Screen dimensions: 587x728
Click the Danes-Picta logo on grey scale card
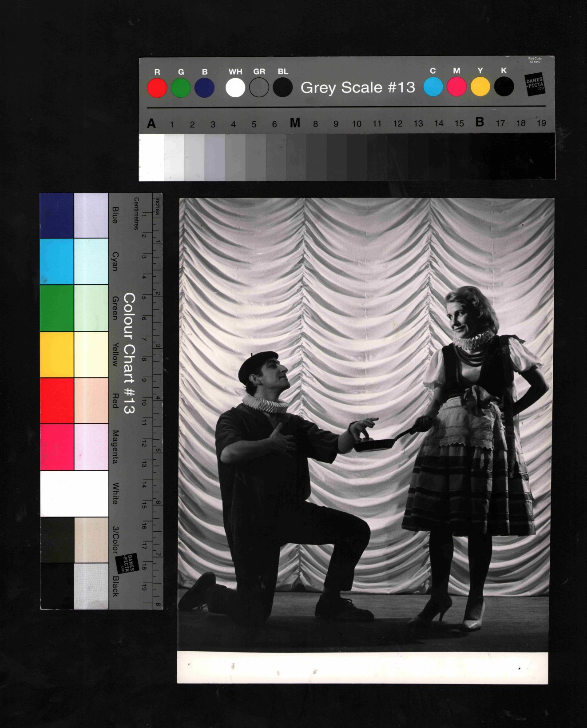click(x=535, y=84)
